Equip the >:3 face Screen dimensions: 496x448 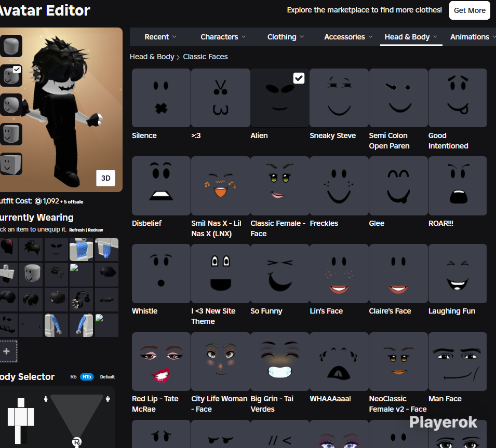pos(221,98)
